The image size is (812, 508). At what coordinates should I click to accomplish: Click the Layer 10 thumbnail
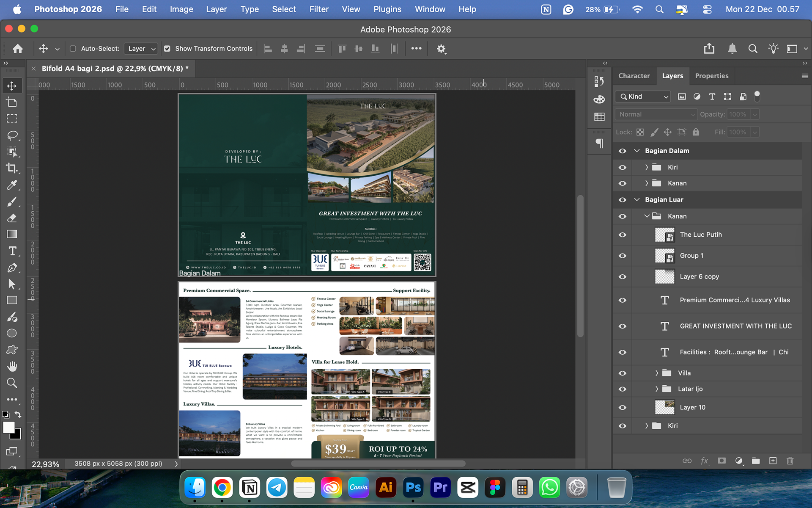[664, 407]
